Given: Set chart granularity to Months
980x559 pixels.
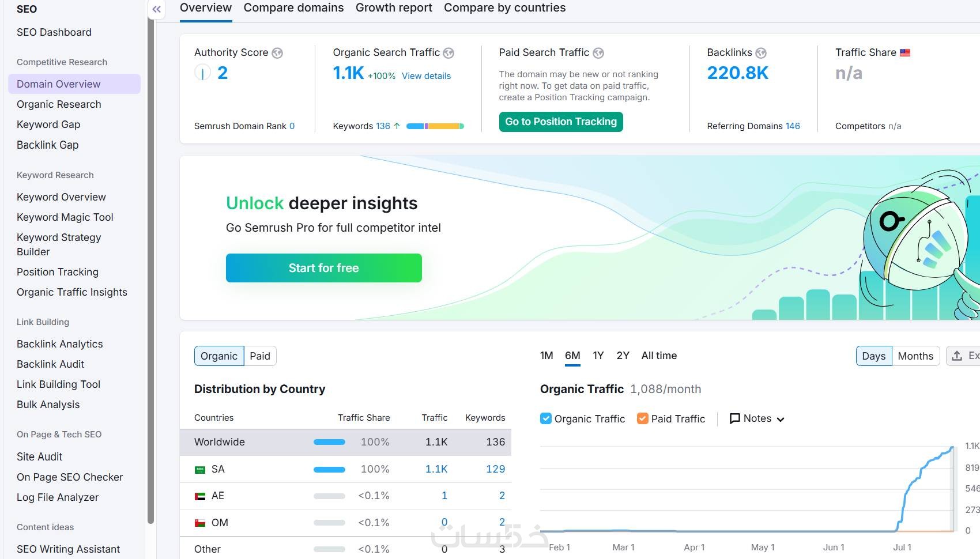Looking at the screenshot, I should 916,356.
